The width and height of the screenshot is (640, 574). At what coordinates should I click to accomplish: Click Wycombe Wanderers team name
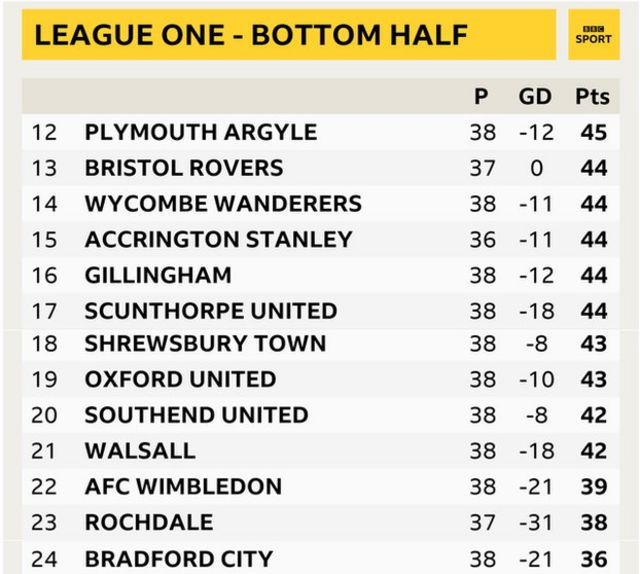223,204
